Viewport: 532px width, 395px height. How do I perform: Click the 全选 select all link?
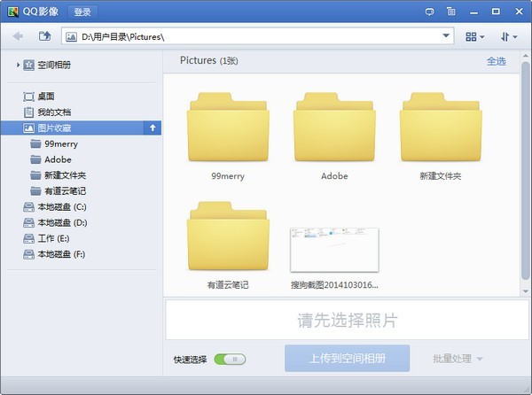(496, 61)
